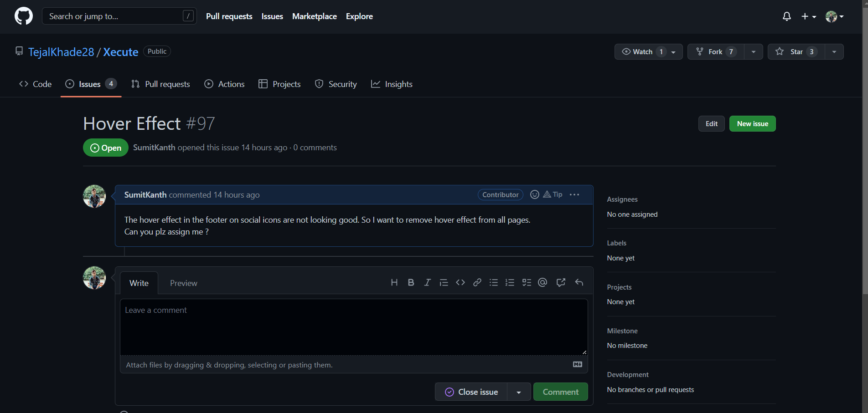Switch to repository Pull requests tab

160,84
